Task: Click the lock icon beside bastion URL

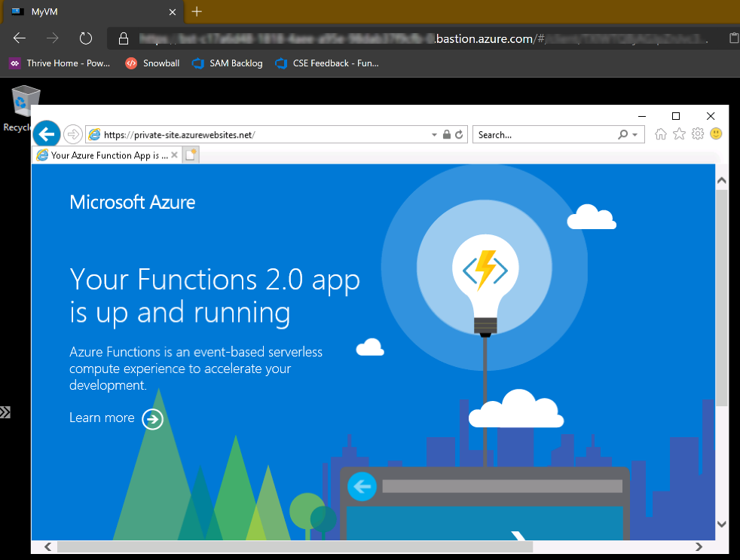Action: tap(123, 38)
